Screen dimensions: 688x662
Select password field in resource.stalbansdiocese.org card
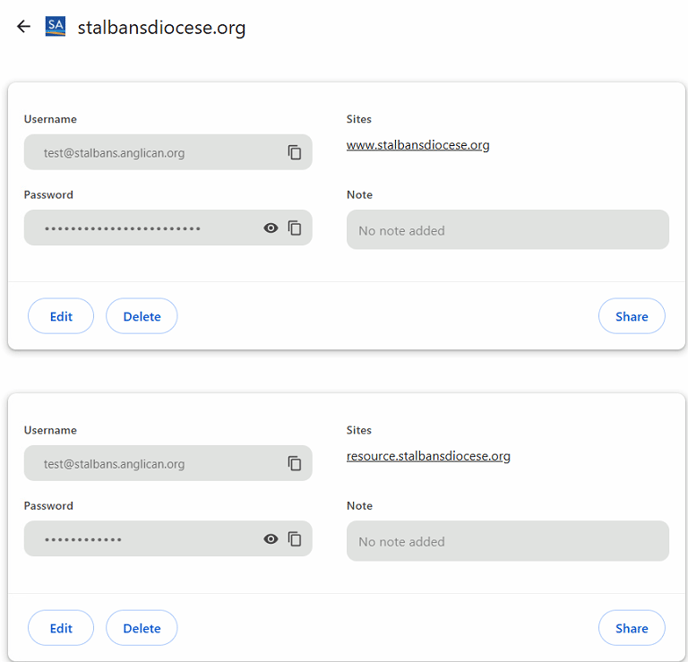(x=168, y=539)
